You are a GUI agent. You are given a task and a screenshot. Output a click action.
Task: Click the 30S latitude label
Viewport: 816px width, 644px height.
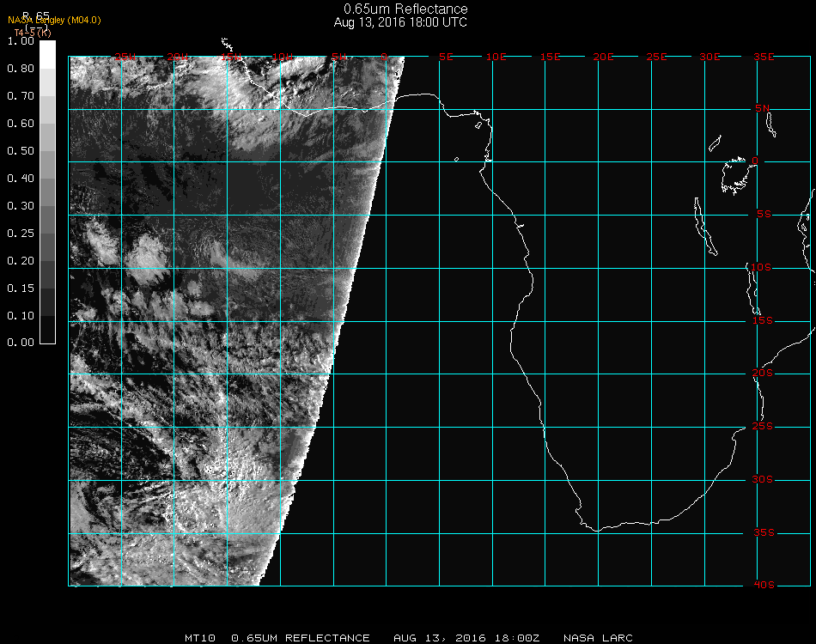coord(763,480)
